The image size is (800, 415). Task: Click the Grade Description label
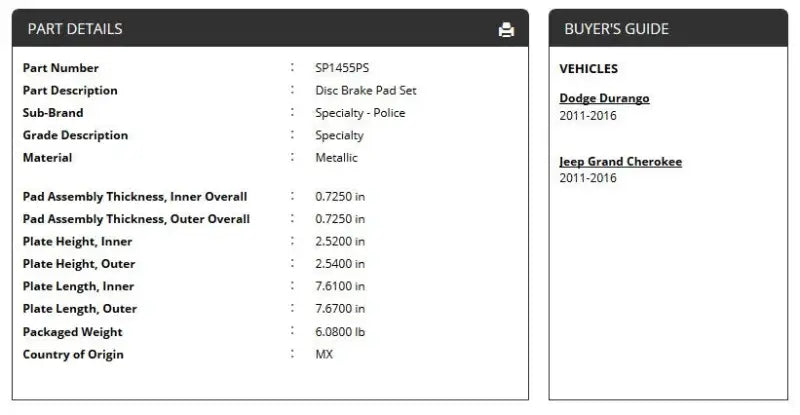click(75, 135)
